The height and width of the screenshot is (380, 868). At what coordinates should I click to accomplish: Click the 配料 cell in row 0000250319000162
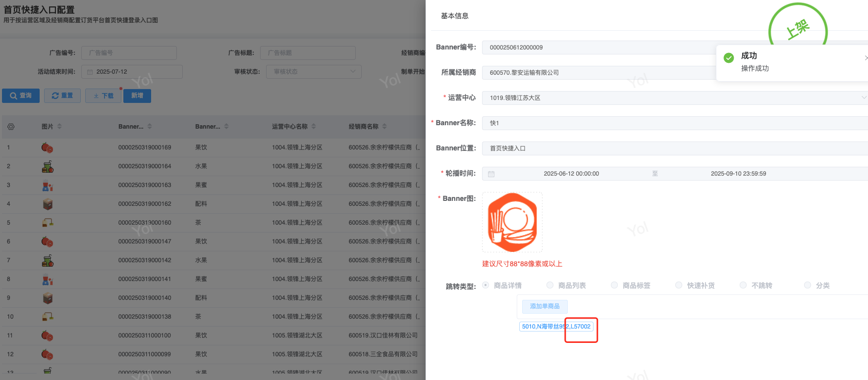pos(201,204)
